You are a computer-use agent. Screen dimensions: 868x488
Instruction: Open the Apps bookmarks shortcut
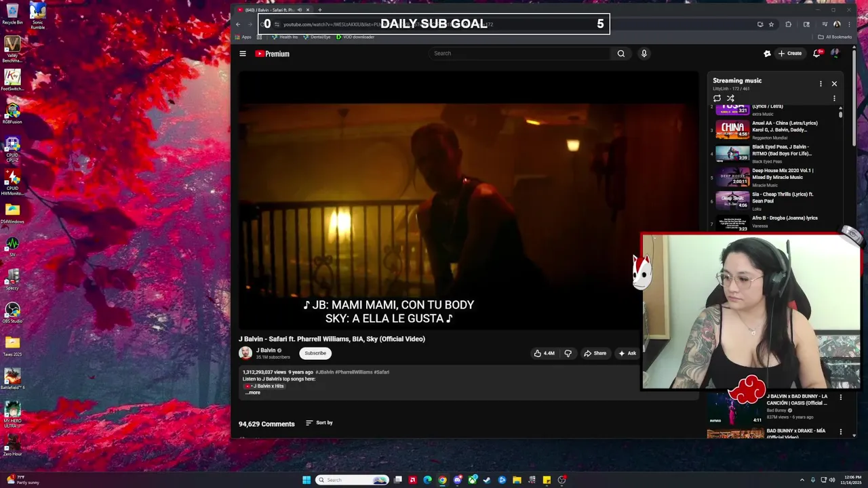(243, 37)
